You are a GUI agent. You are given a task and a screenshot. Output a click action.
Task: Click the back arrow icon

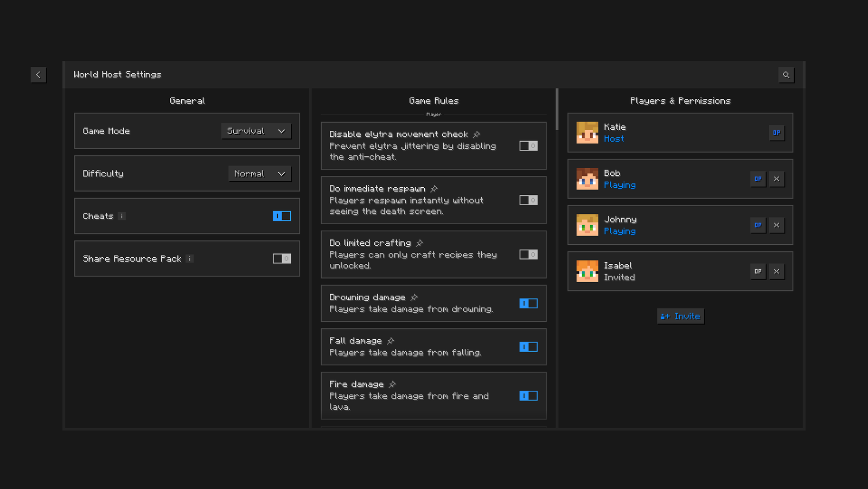click(38, 75)
